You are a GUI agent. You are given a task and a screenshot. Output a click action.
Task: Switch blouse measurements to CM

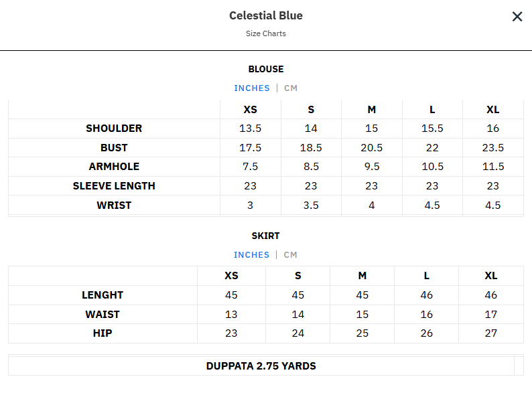tap(291, 88)
